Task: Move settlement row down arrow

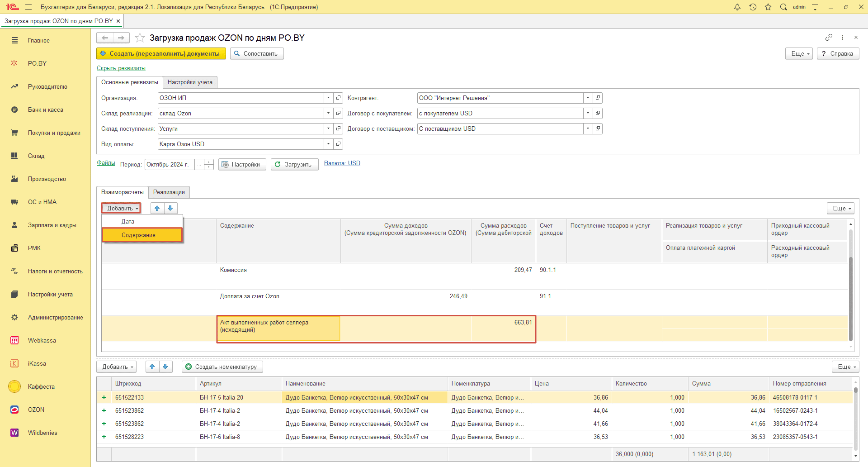Action: coord(170,208)
